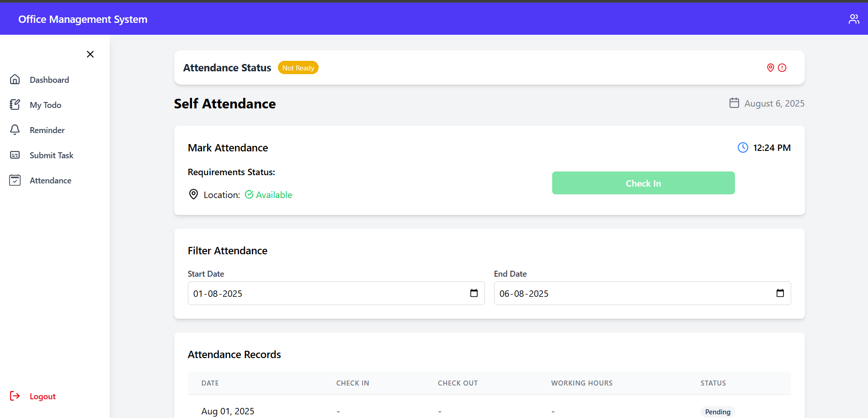
Task: Click the Reminder bell icon
Action: tap(15, 130)
